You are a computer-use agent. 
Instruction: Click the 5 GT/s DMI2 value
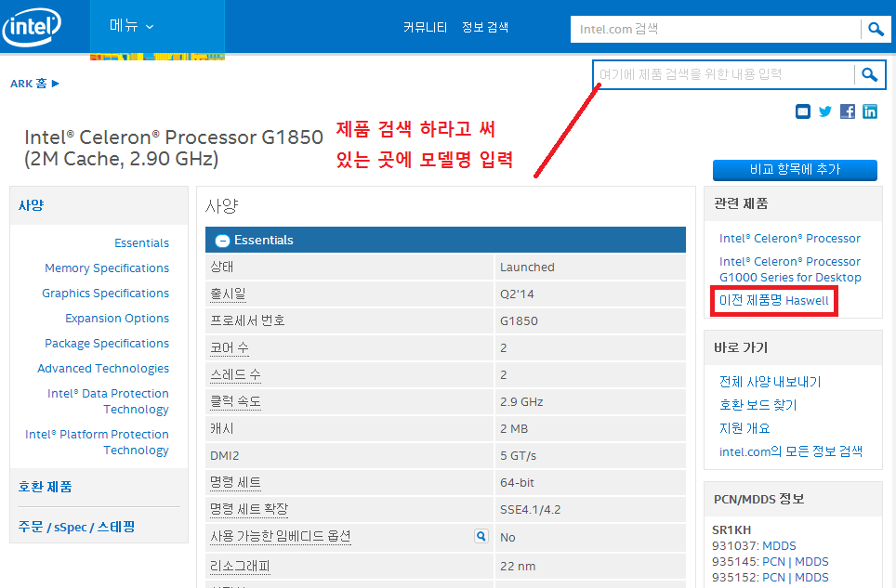tap(519, 456)
